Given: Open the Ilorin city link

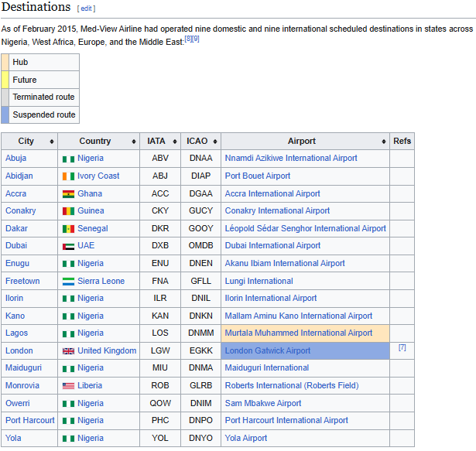Looking at the screenshot, I should pos(14,298).
